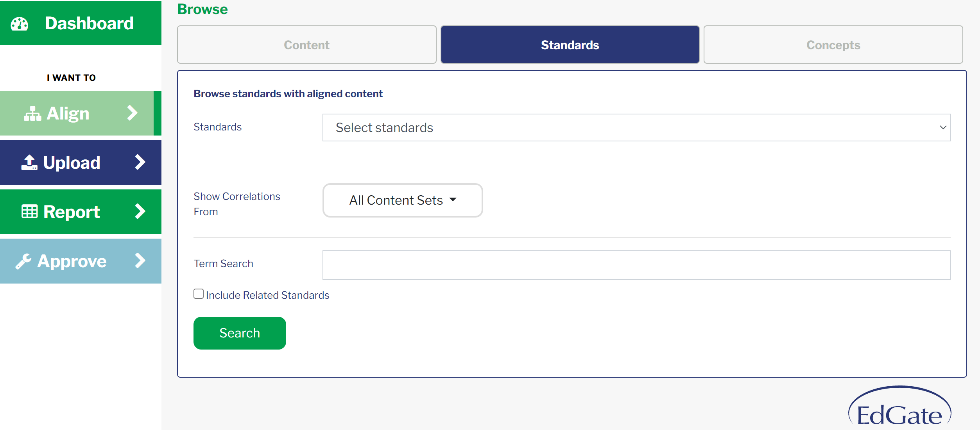Click the chevron arrow on Align
This screenshot has width=980, height=430.
click(133, 113)
